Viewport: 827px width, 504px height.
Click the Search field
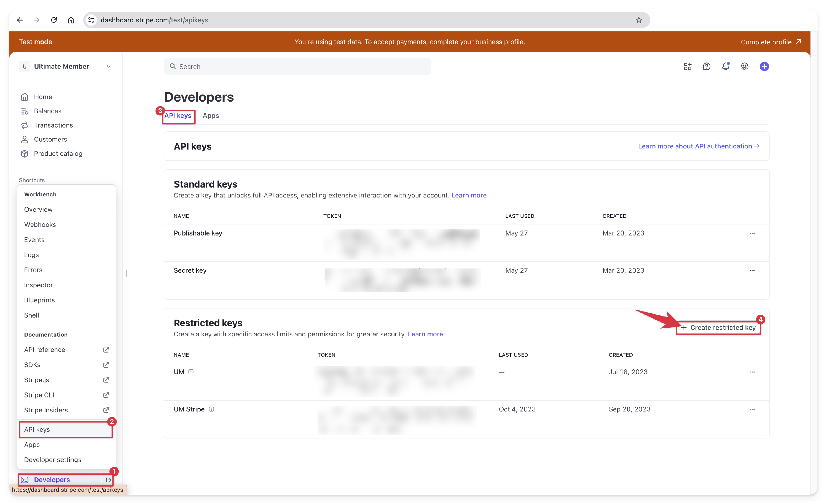(297, 66)
